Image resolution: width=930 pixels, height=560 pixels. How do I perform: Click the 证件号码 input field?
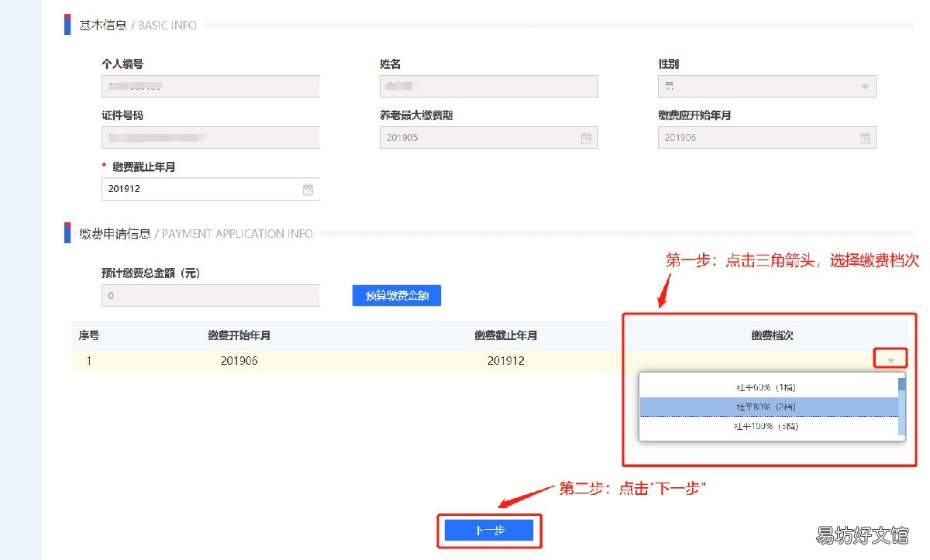point(211,138)
